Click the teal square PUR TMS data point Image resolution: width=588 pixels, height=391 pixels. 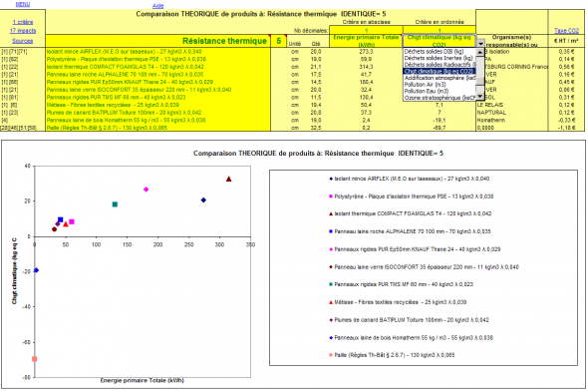pos(116,204)
